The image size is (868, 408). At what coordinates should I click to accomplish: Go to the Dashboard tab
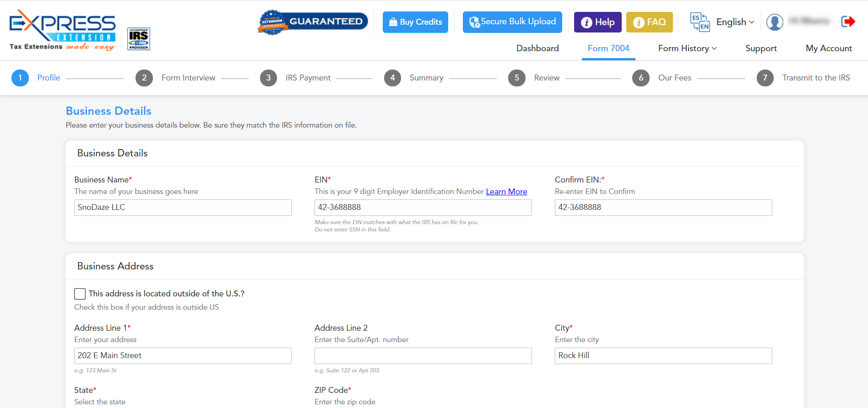(537, 48)
